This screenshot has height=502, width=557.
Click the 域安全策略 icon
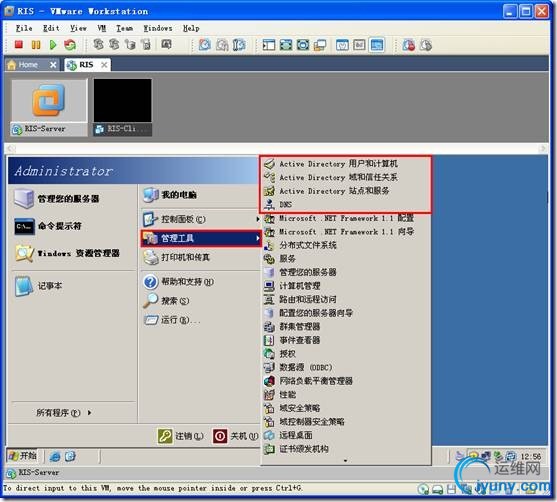coord(269,408)
